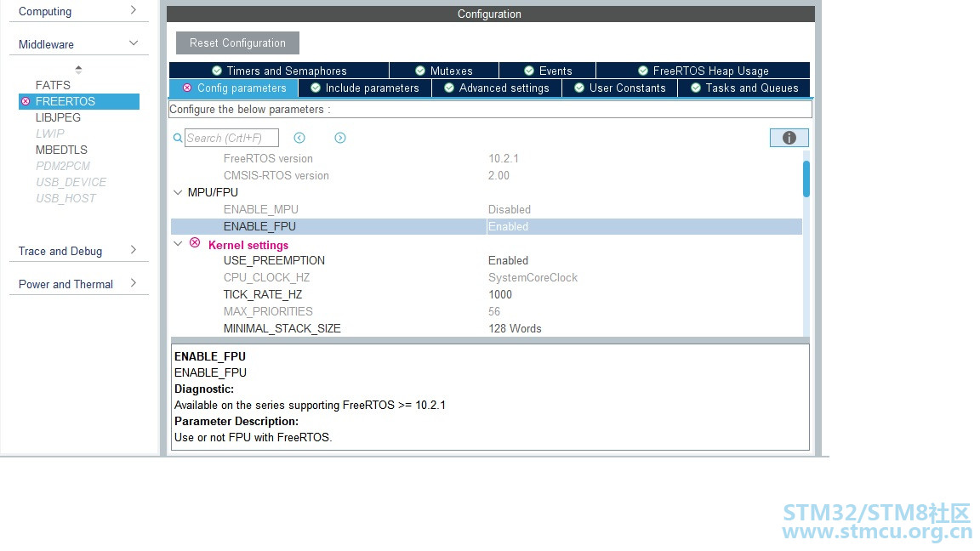Screen dimensions: 980x551
Task: Click ENABLE_MPU Disabled value
Action: coord(510,209)
